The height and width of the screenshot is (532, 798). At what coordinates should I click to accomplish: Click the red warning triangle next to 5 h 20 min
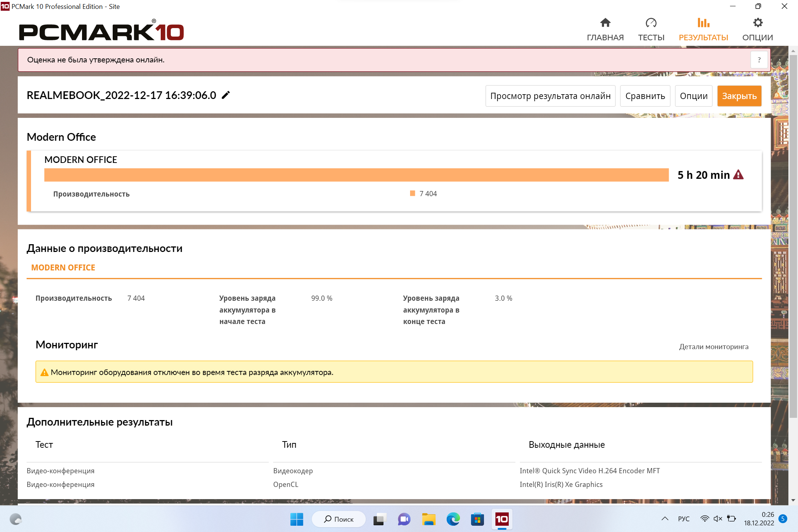[738, 175]
